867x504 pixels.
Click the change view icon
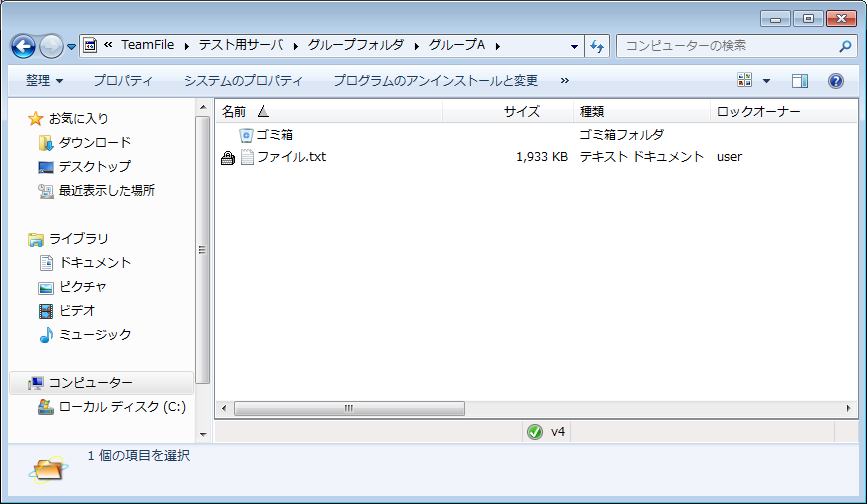pyautogui.click(x=744, y=80)
